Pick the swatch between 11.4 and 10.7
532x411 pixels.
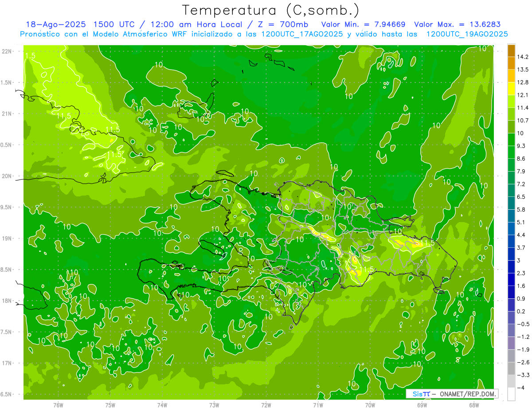(511, 114)
